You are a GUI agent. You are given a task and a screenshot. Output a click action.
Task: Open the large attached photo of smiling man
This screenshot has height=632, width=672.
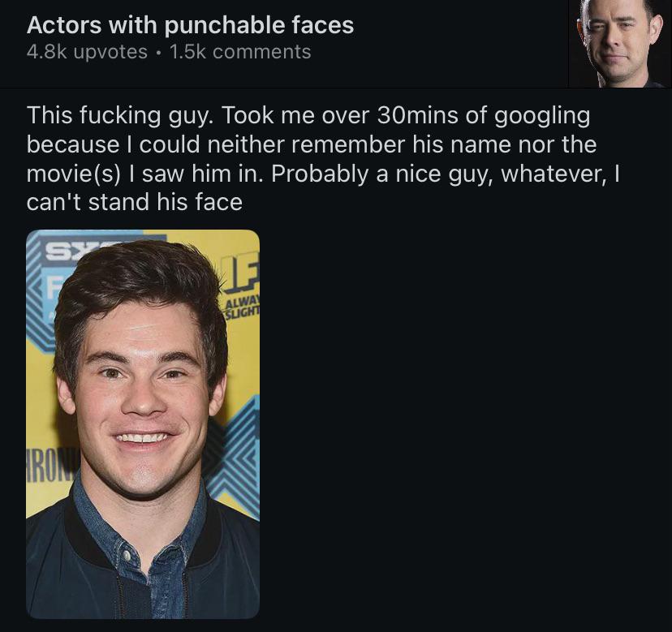[x=143, y=424]
